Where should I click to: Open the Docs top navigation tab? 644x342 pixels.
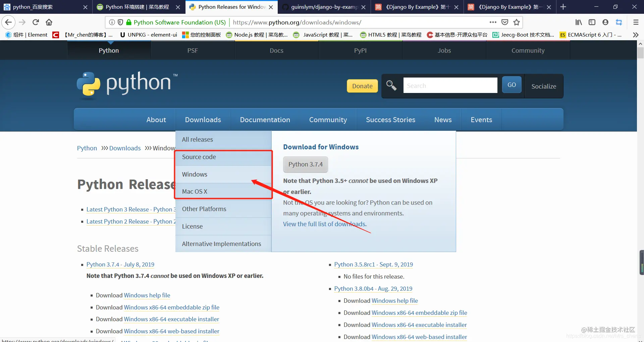tap(276, 50)
